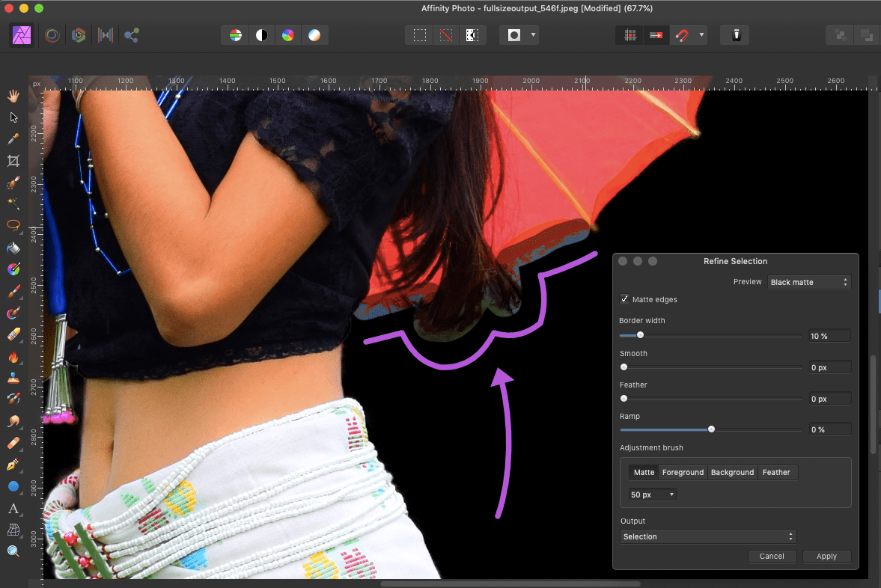This screenshot has width=881, height=588.
Task: Apply Auto White Balance from toolbar
Action: point(314,35)
